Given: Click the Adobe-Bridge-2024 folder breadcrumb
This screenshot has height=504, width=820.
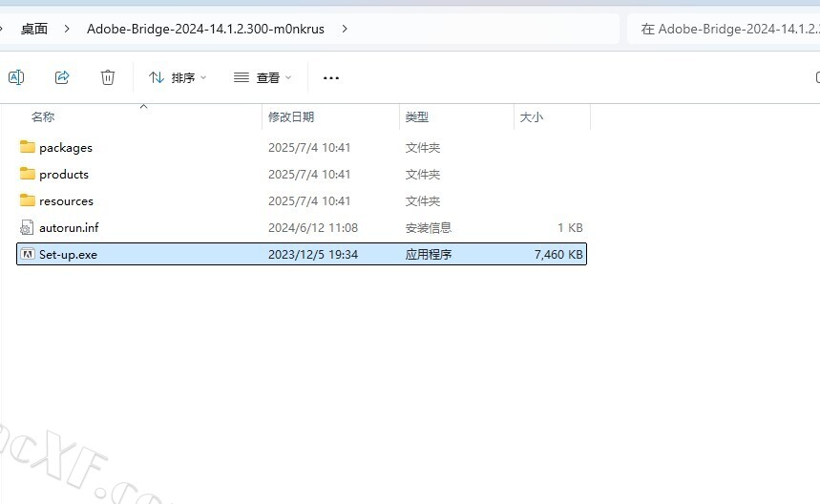Looking at the screenshot, I should [x=205, y=29].
